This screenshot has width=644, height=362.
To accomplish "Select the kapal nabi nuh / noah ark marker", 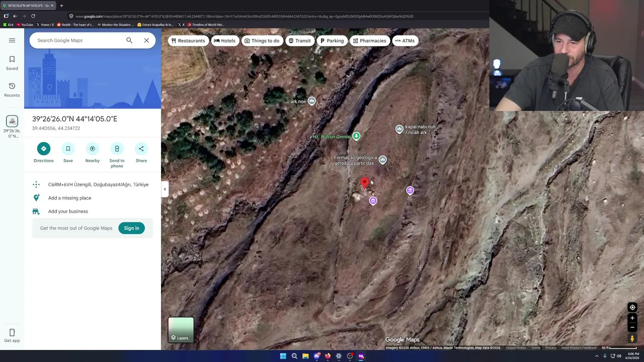I will click(399, 129).
